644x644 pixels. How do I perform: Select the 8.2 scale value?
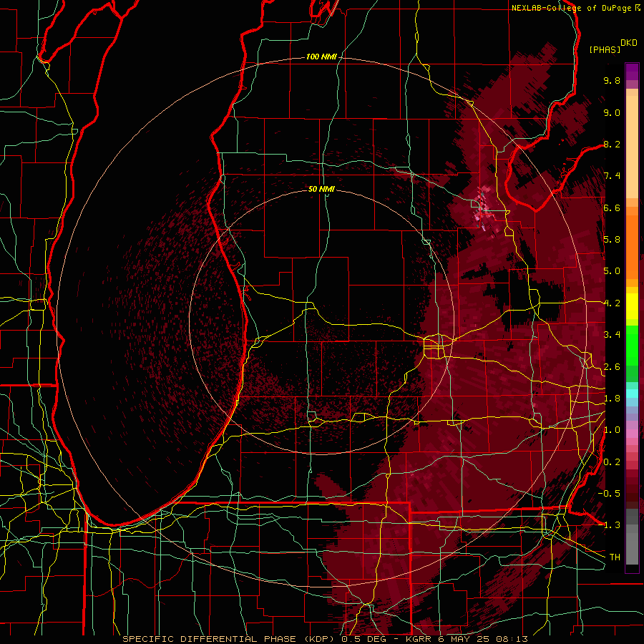pyautogui.click(x=612, y=144)
